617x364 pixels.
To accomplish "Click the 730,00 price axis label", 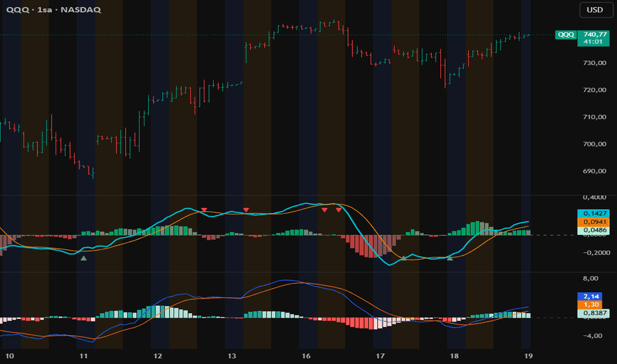I will pyautogui.click(x=594, y=63).
